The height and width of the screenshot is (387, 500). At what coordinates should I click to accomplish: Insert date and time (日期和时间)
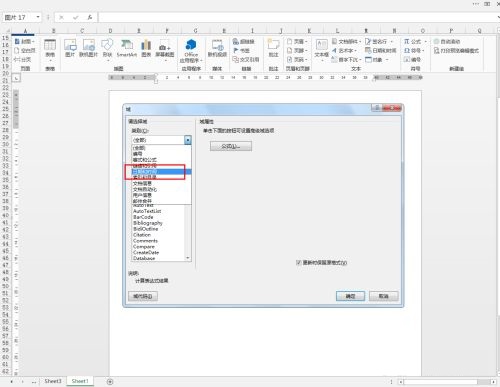(381, 50)
